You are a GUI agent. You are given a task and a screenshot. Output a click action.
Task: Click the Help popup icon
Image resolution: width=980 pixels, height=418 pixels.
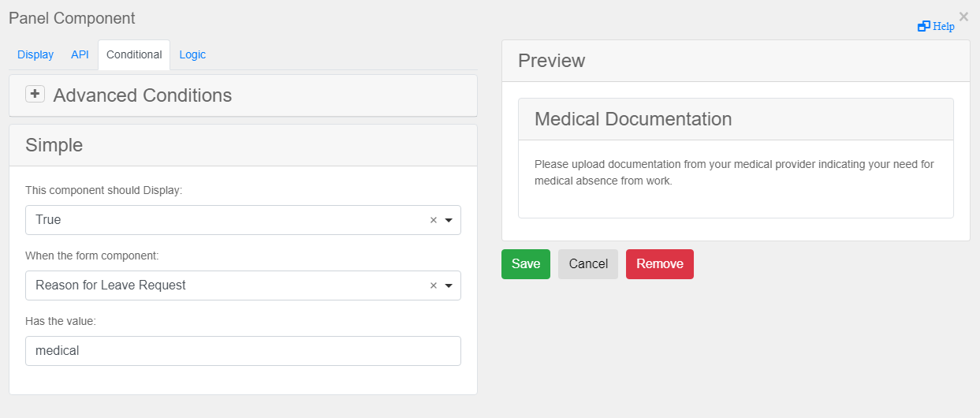point(923,27)
